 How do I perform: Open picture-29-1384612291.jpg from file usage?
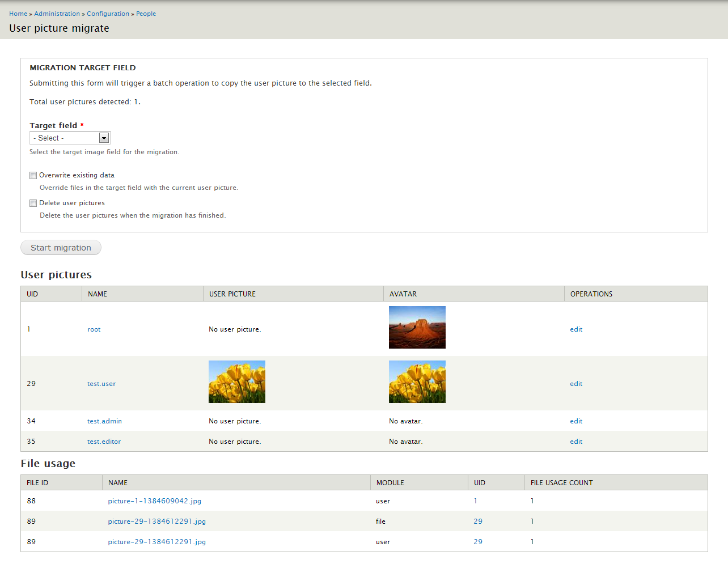pyautogui.click(x=157, y=521)
